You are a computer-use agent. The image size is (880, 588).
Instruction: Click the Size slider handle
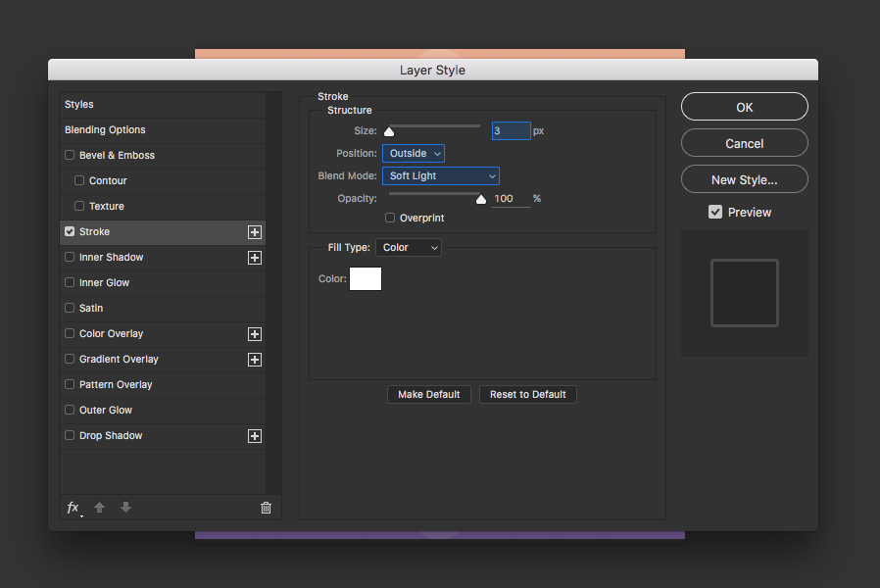[x=389, y=132]
